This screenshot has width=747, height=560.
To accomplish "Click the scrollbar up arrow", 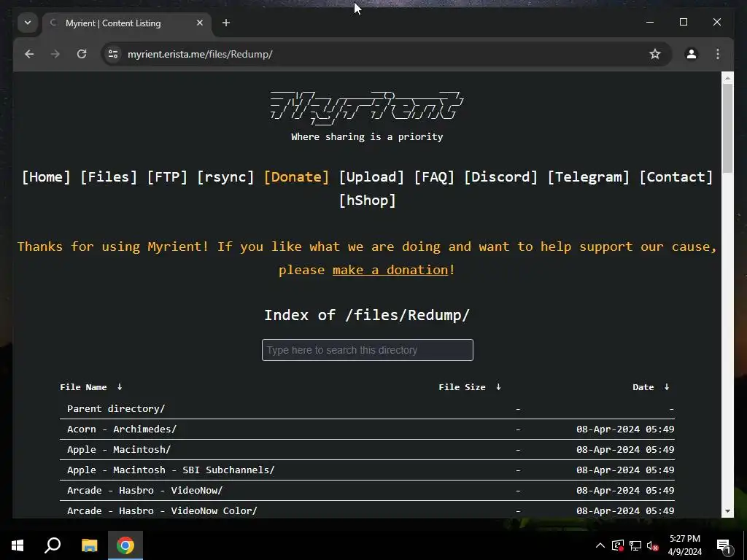I will click(x=727, y=77).
